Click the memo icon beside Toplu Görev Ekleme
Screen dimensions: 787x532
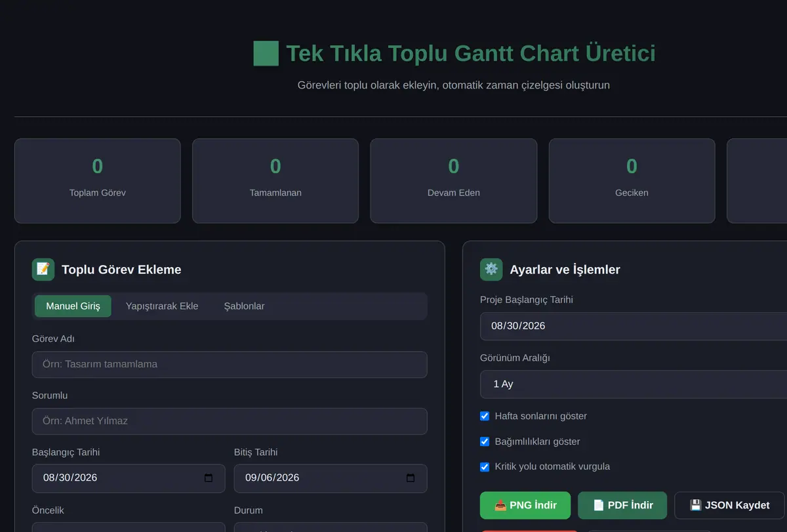point(43,270)
